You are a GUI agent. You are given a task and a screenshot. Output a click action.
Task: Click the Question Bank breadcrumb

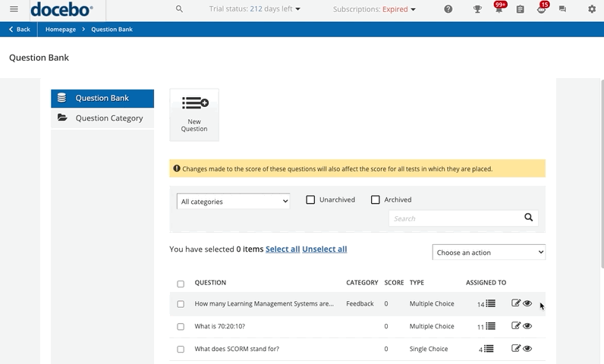[112, 30]
